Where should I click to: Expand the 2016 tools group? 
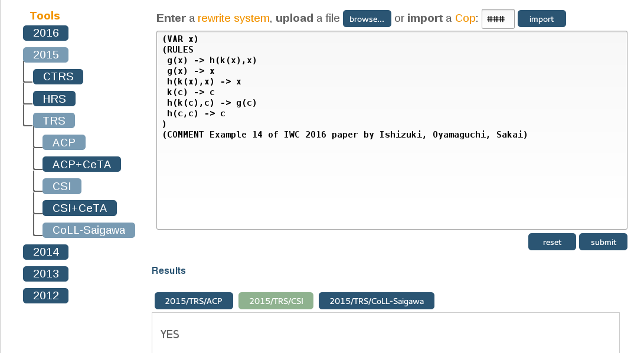[45, 33]
